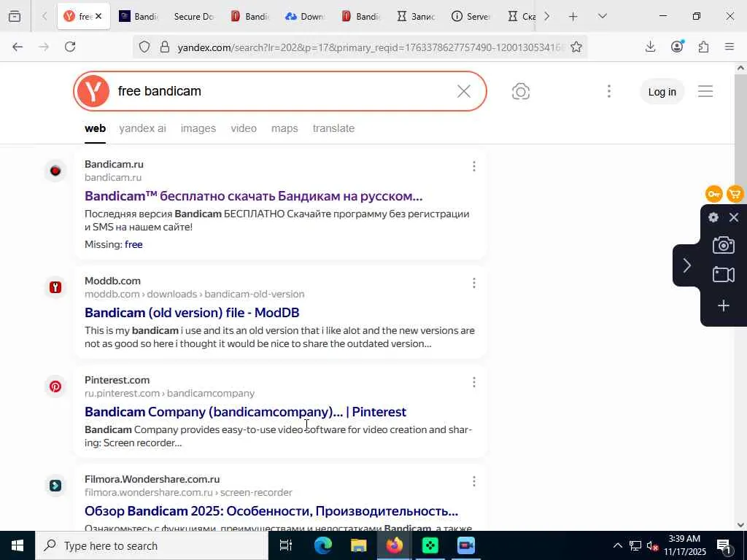Screen dimensions: 747x560
Task: Switch to the video search tab
Action: point(244,128)
